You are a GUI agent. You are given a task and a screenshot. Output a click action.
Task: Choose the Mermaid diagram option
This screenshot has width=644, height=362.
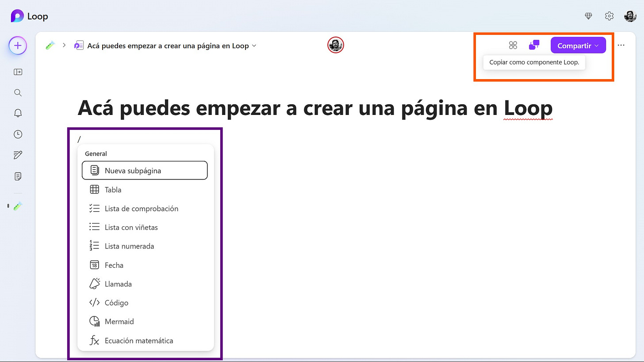coord(145,321)
